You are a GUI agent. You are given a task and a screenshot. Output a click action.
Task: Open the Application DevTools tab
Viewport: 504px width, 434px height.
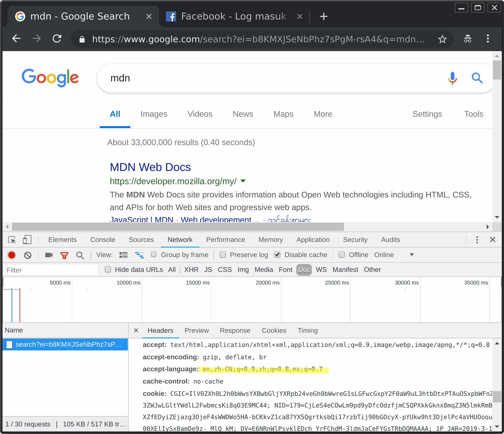(x=313, y=240)
